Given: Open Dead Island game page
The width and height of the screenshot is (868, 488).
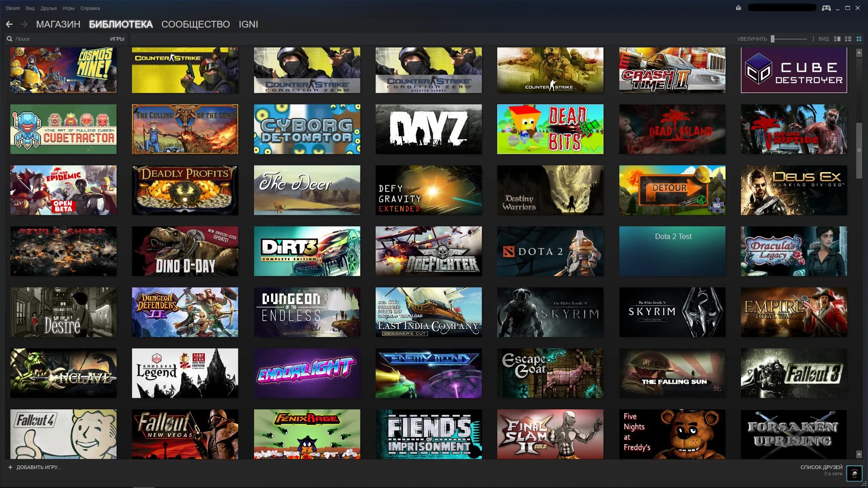Looking at the screenshot, I should [x=672, y=129].
